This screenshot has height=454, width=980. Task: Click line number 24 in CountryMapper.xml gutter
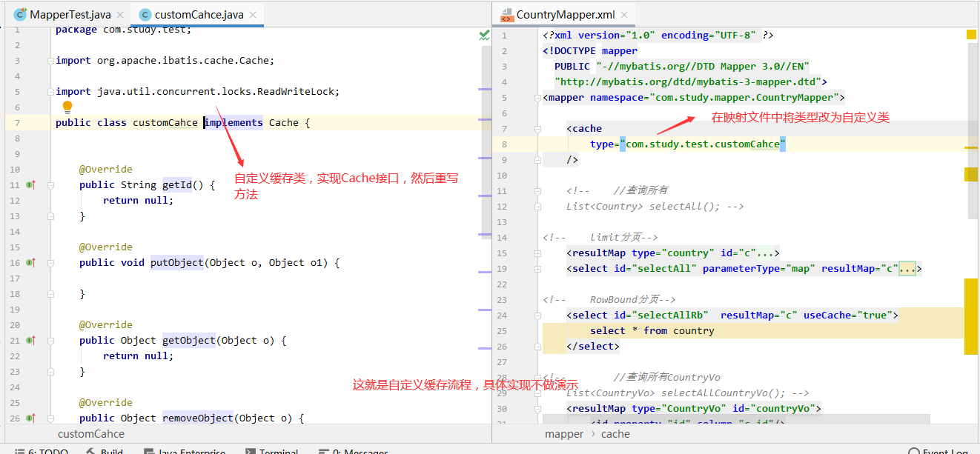(502, 316)
